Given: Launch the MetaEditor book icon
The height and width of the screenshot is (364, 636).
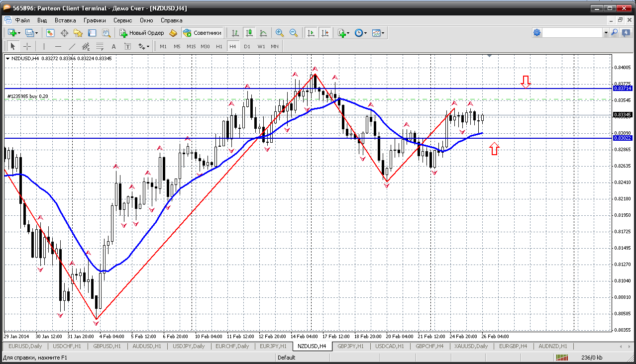Looking at the screenshot, I should 173,33.
